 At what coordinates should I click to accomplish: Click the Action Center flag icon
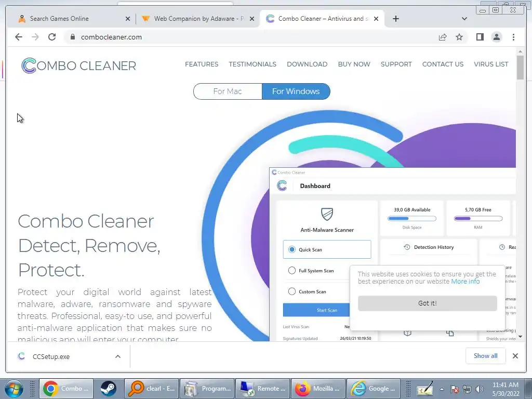454,389
